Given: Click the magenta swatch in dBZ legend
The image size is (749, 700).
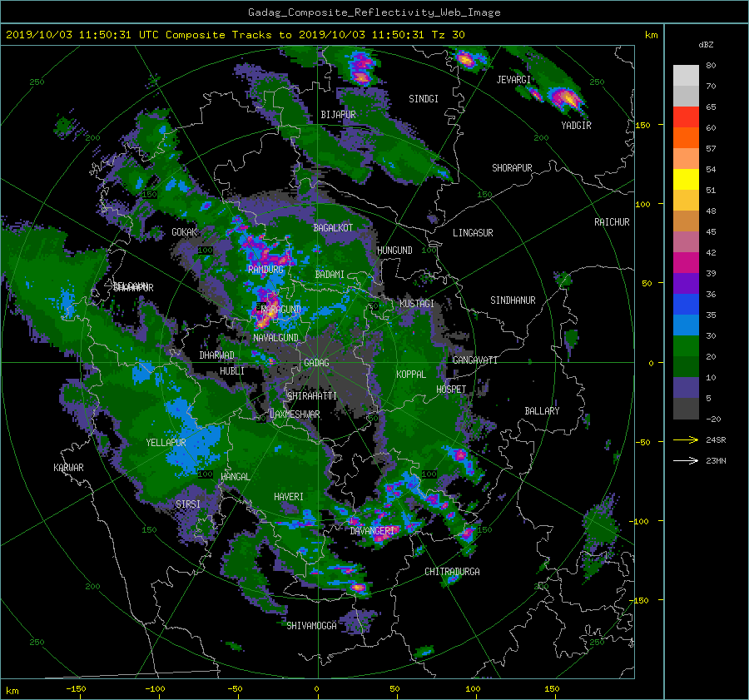Looking at the screenshot, I should point(686,262).
